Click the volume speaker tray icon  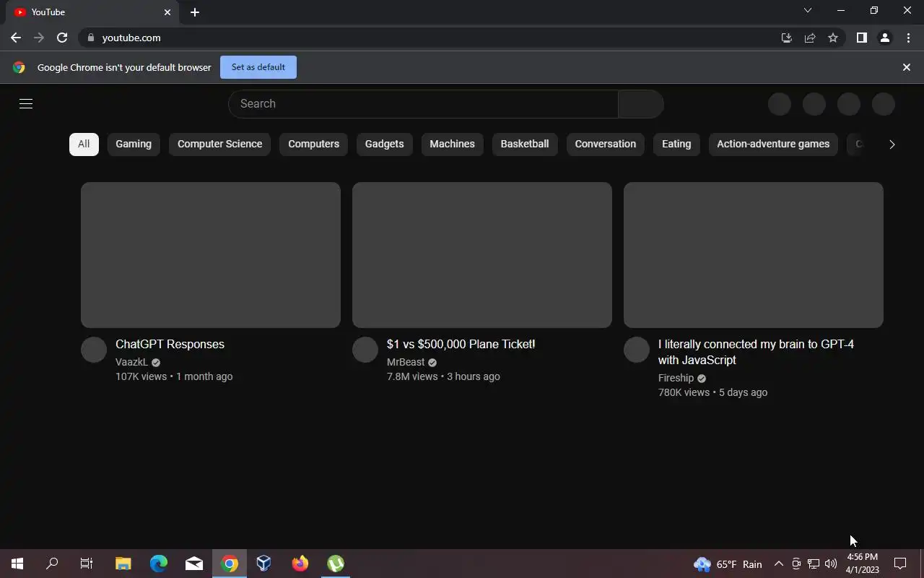coord(831,564)
